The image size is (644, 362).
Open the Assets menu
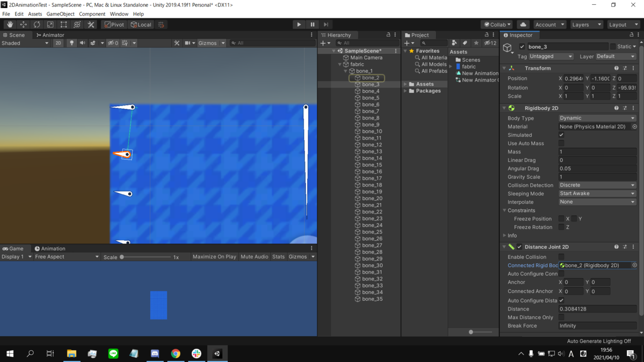[x=35, y=14]
